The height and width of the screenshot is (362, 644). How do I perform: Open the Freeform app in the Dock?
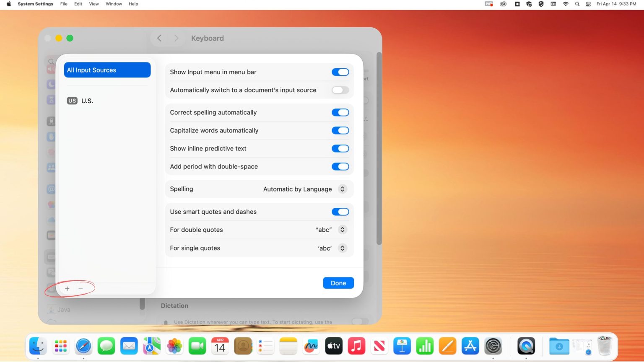(311, 346)
